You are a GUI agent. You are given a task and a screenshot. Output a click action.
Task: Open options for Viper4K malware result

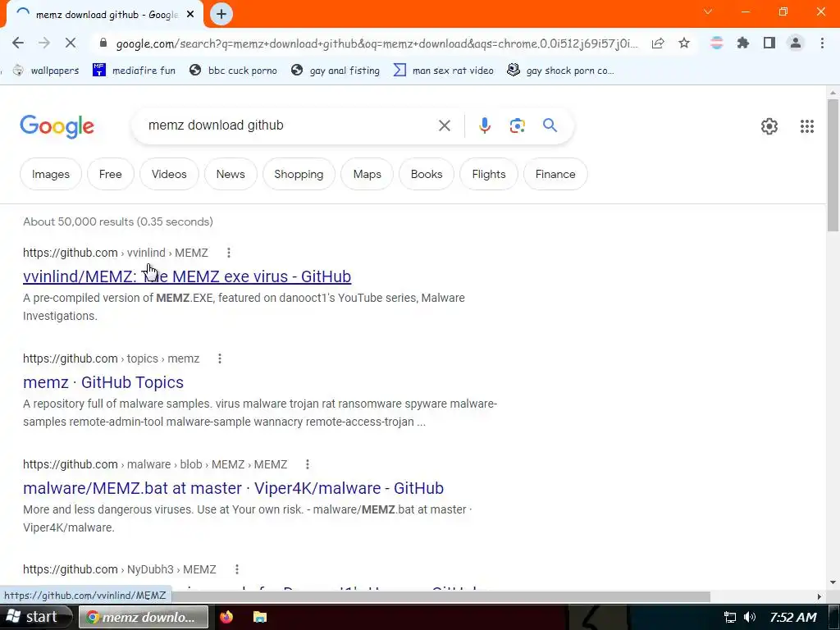pyautogui.click(x=308, y=464)
